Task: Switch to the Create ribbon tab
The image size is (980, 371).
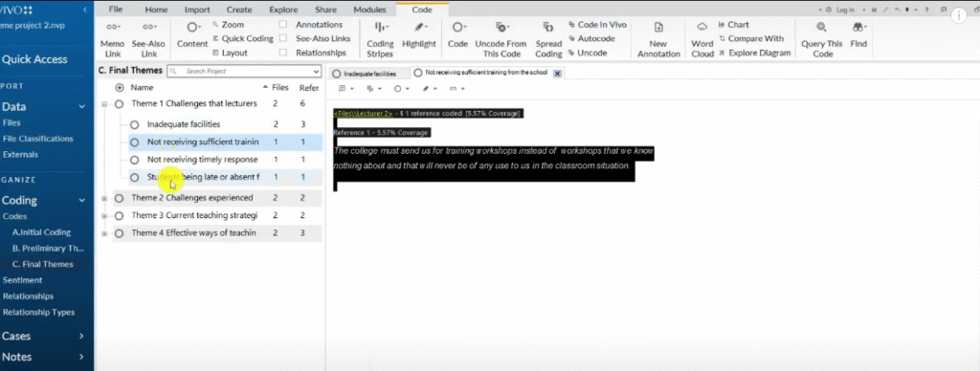Action: pos(239,10)
